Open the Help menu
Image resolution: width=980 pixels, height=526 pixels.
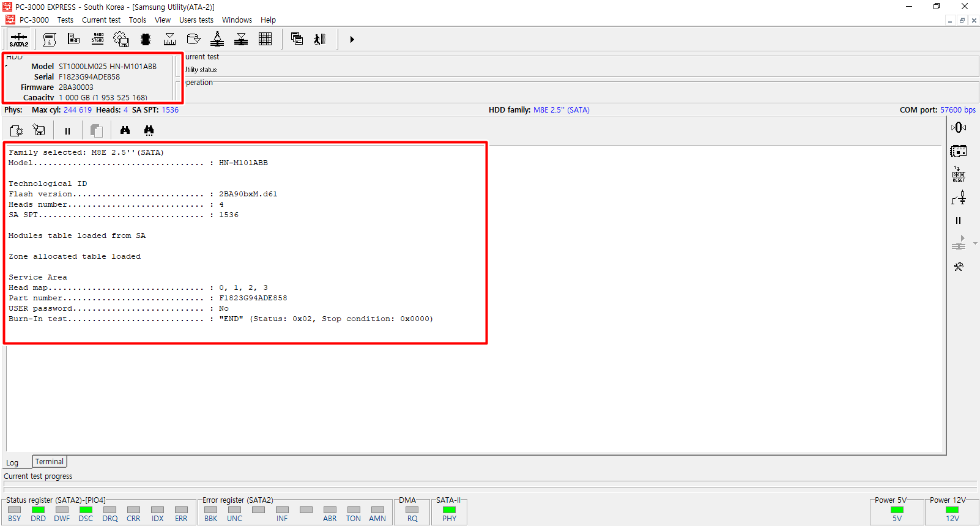tap(268, 20)
